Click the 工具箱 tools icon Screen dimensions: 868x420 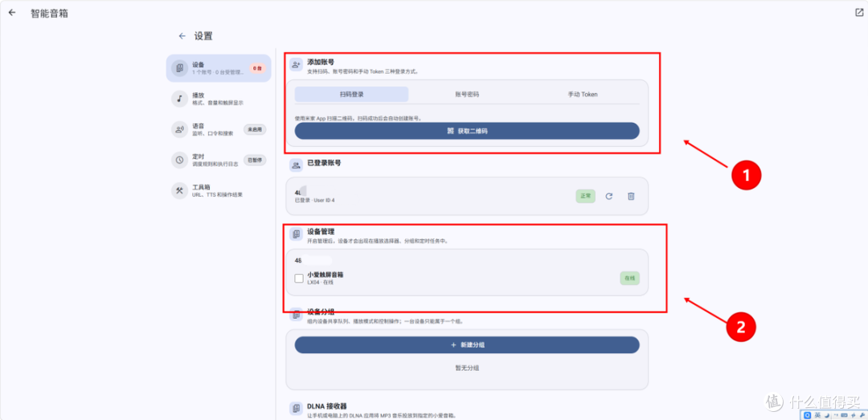click(x=179, y=190)
